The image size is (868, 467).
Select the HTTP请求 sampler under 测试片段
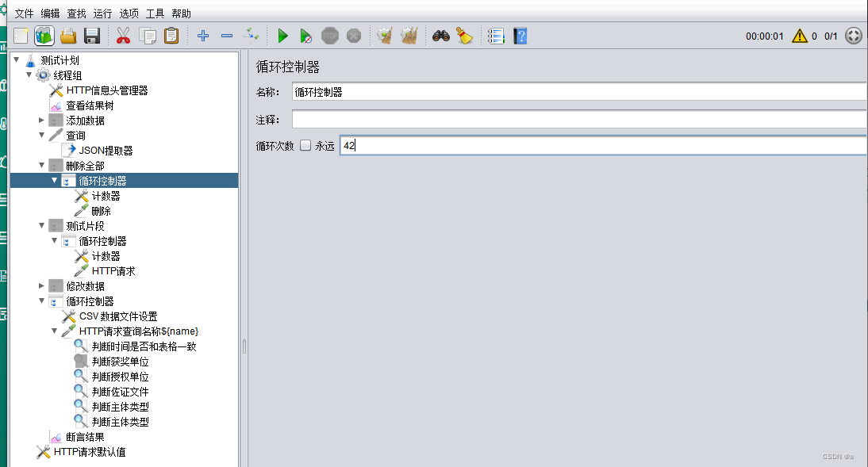(113, 271)
